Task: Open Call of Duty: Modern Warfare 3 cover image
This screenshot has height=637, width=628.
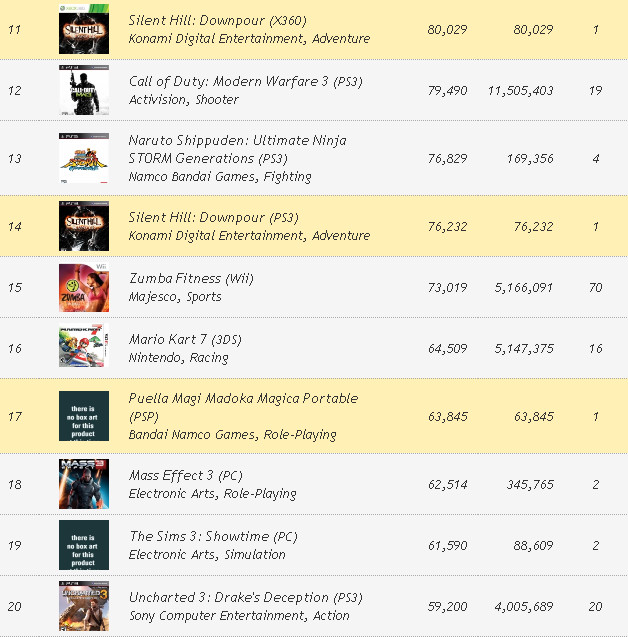Action: coord(84,90)
